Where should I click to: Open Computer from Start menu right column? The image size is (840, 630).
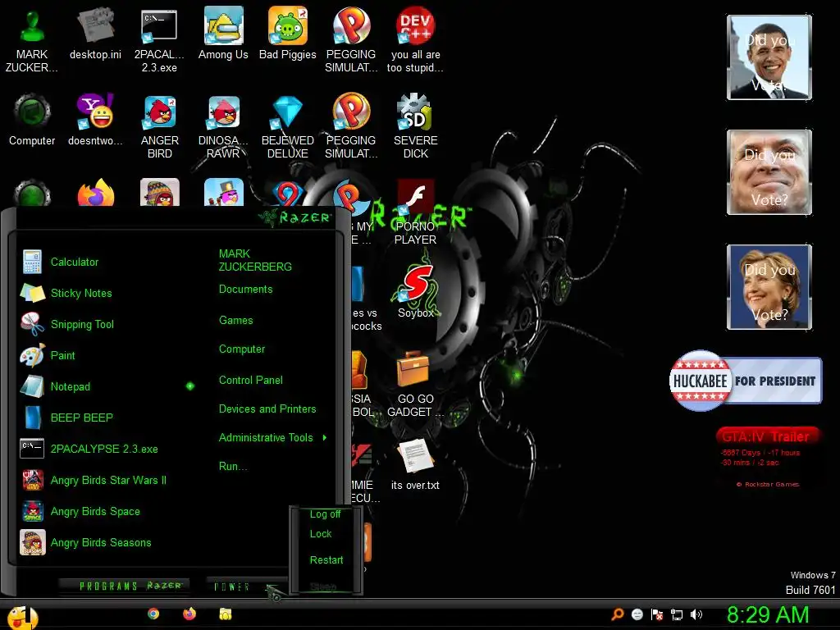click(242, 349)
